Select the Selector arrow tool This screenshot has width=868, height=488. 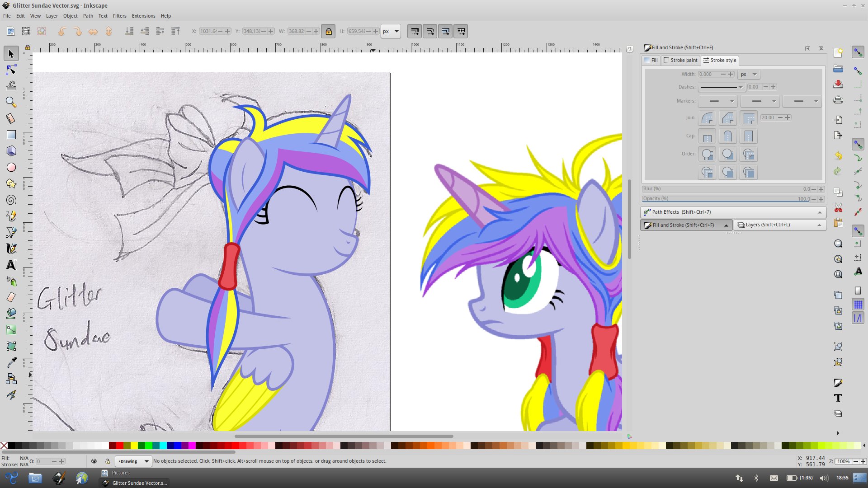tap(11, 54)
